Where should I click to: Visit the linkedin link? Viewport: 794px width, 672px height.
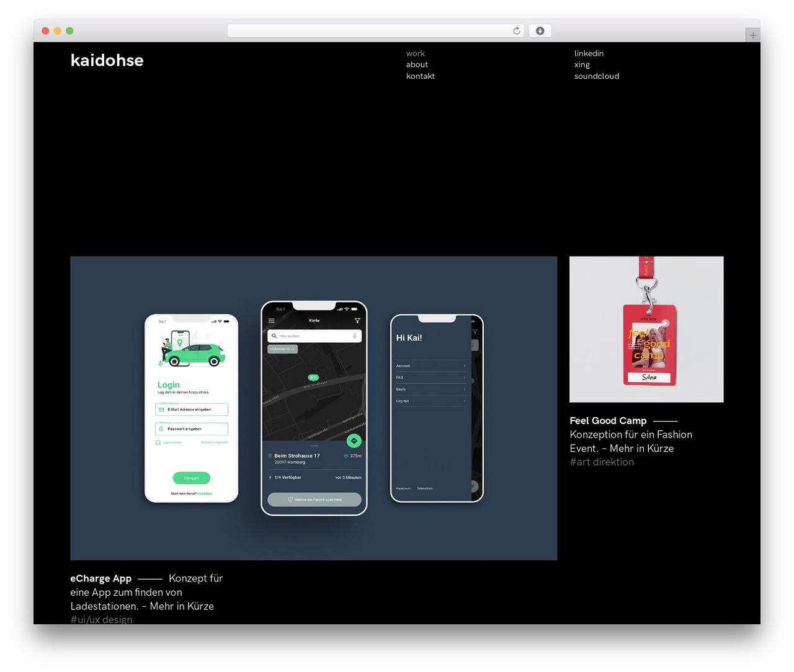click(589, 53)
